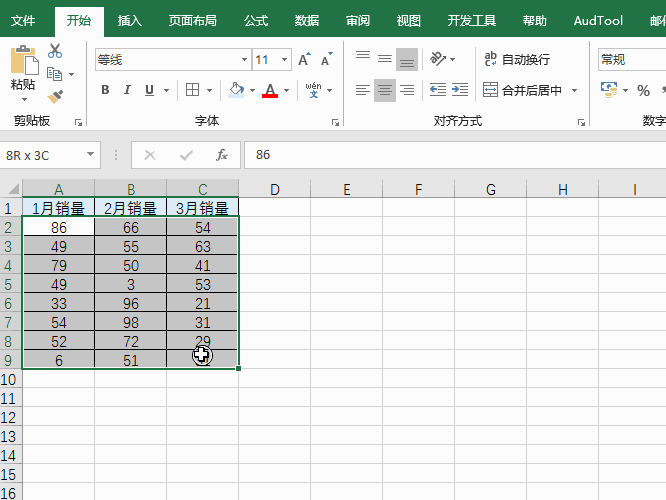The width and height of the screenshot is (666, 500).
Task: Toggle 自动换行 wrap text
Action: pyautogui.click(x=517, y=59)
